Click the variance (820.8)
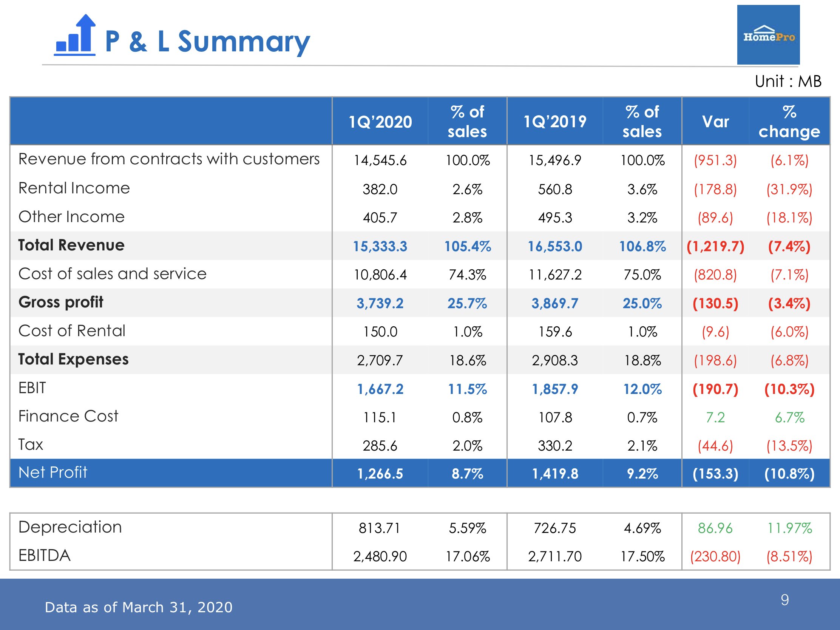Viewport: 840px width, 630px height. (x=715, y=275)
